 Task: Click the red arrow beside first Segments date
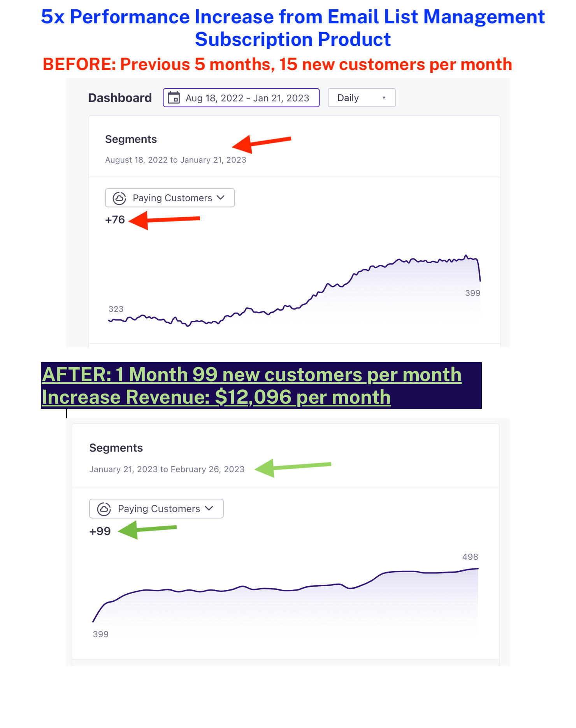[261, 143]
